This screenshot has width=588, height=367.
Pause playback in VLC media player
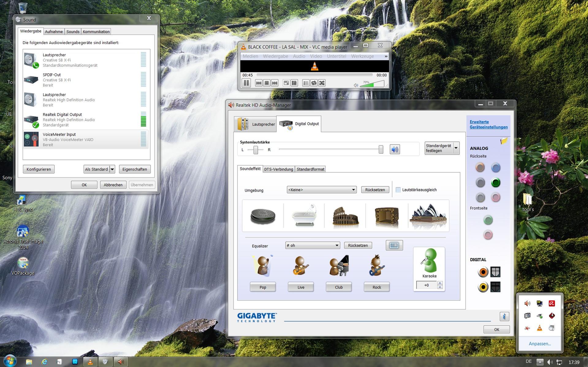pos(246,83)
